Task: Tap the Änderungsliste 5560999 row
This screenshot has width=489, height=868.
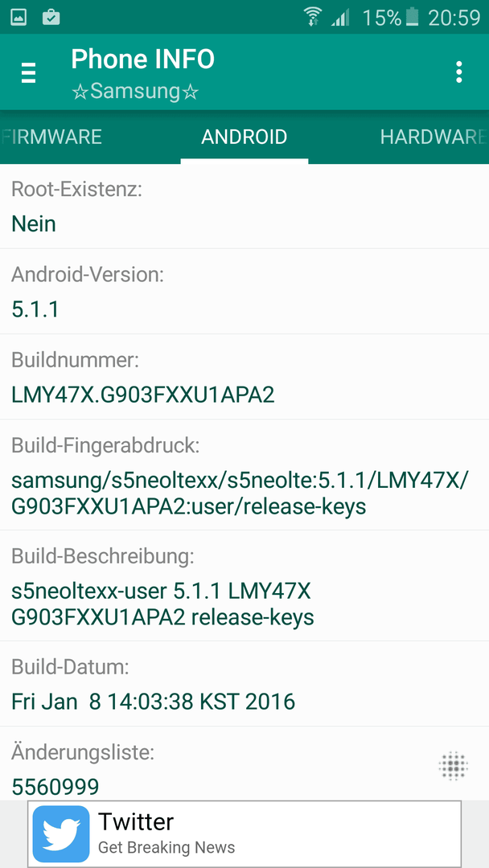Action: 244,764
